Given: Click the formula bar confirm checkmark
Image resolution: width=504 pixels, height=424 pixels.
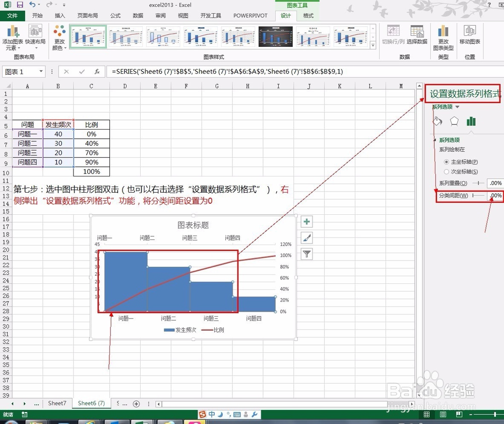Looking at the screenshot, I should pos(82,72).
